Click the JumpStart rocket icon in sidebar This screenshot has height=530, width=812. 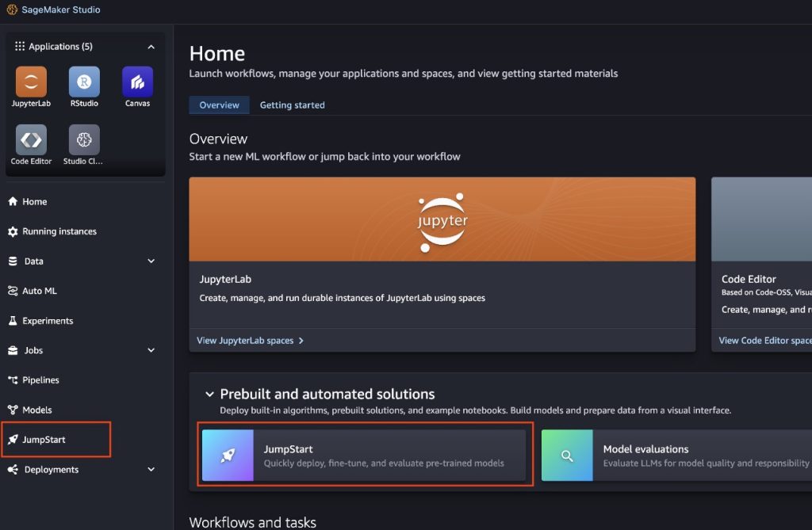click(x=13, y=440)
